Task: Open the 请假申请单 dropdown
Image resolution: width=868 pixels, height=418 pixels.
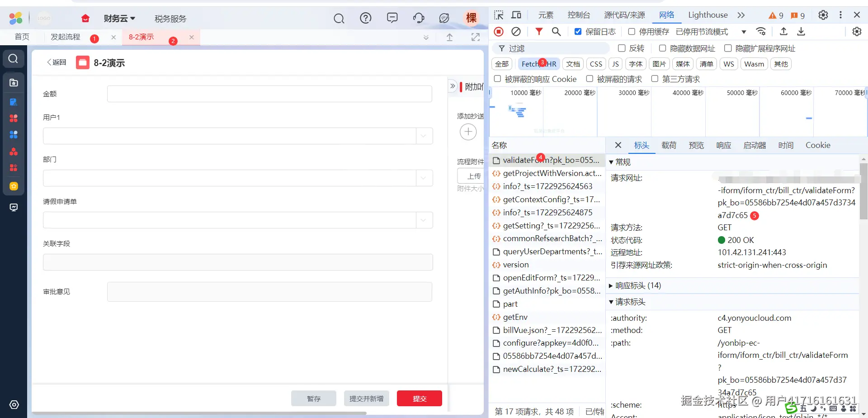Action: click(x=424, y=220)
